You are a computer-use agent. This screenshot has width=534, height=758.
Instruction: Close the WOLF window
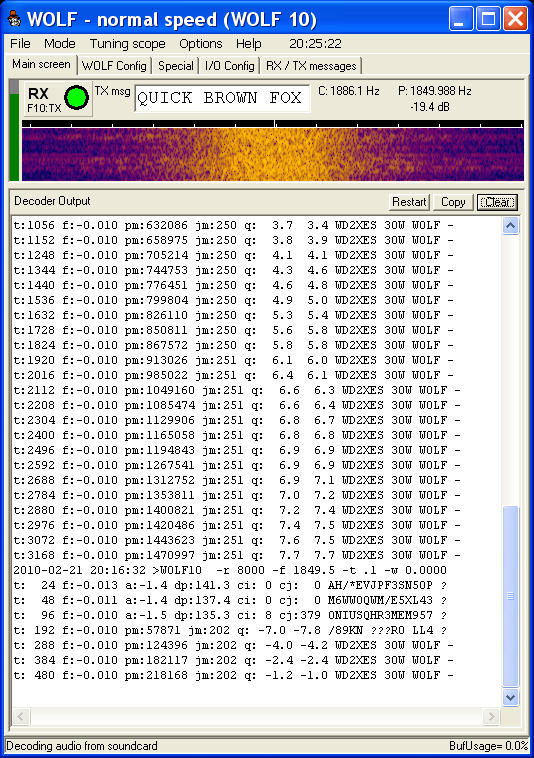pos(515,19)
